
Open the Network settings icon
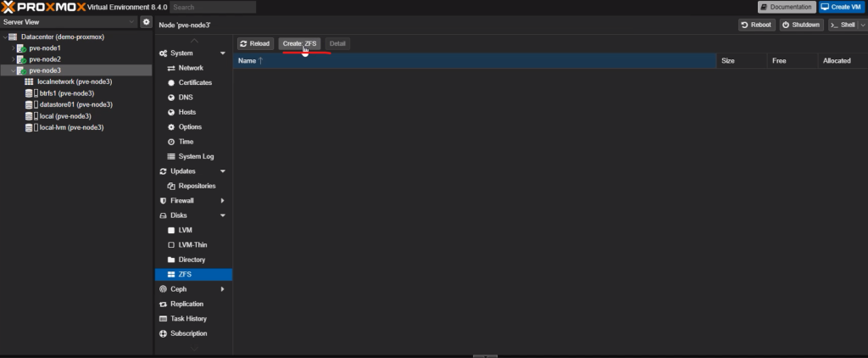pos(171,68)
